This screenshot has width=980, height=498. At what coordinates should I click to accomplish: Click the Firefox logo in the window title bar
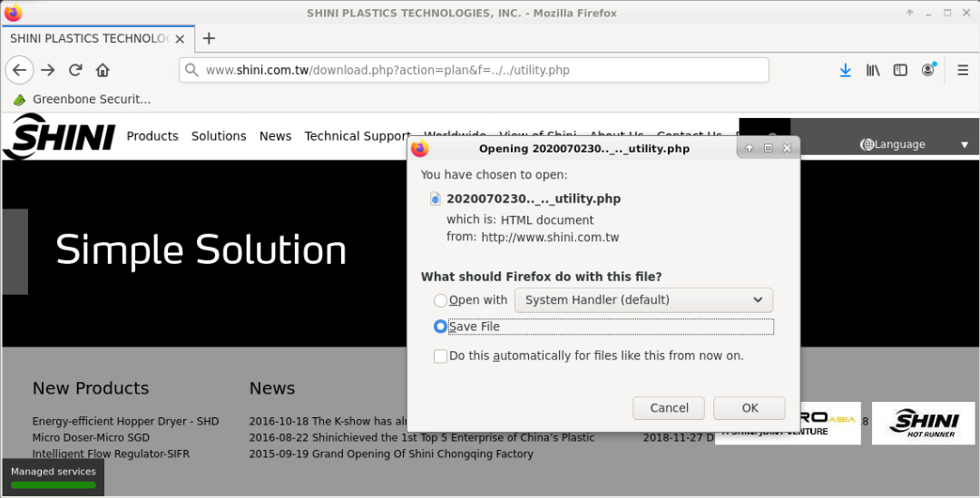[x=13, y=13]
